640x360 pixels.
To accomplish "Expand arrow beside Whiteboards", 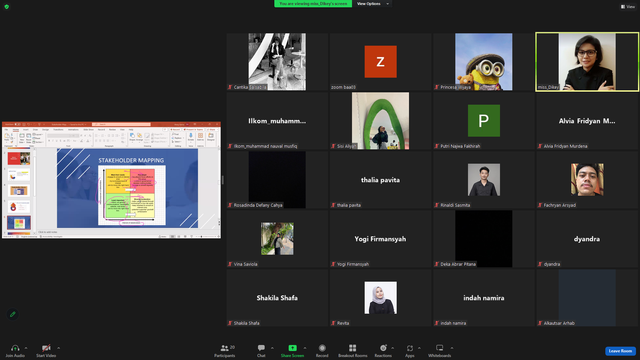I will point(452,348).
